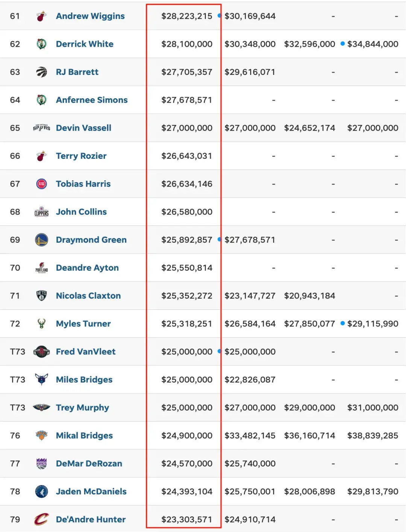Click the Nets logo next to Nicolas Claxton
406x532 pixels.
41,296
